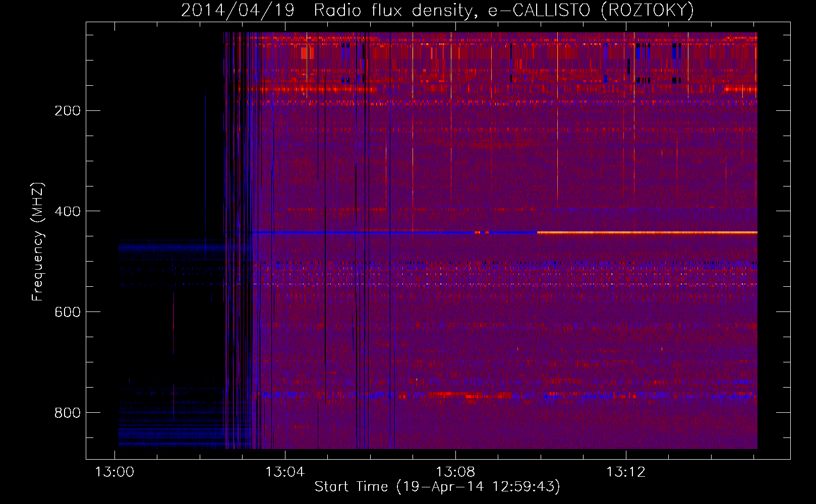This screenshot has height=504, width=816.
Task: Click the 'e-CALLISTO (ROZTOKY)' station label
Action: tap(591, 11)
